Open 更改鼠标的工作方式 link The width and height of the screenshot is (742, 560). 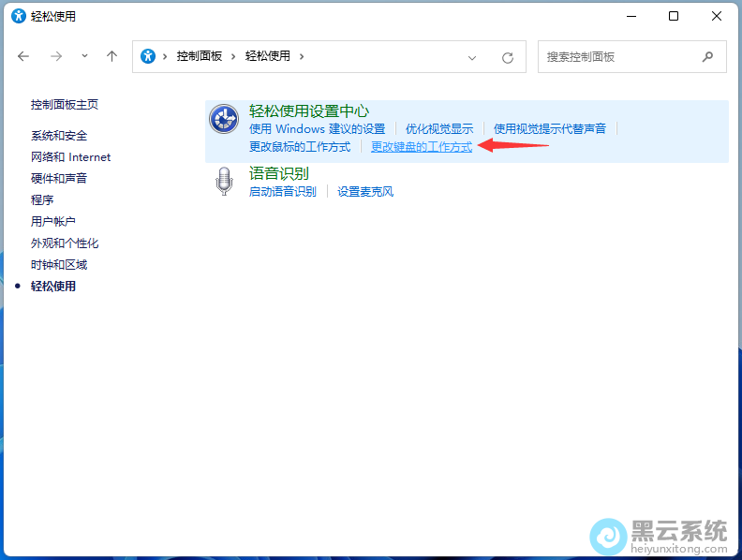[x=300, y=147]
